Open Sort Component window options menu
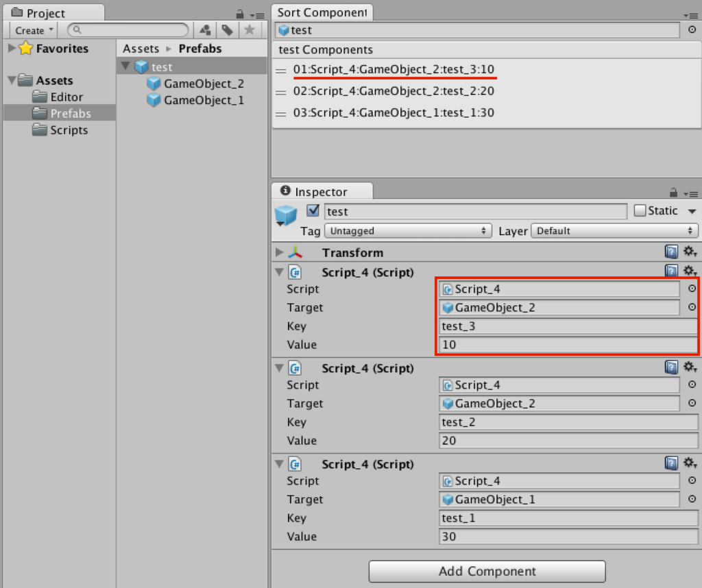Screen dimensions: 702x588 [691, 16]
